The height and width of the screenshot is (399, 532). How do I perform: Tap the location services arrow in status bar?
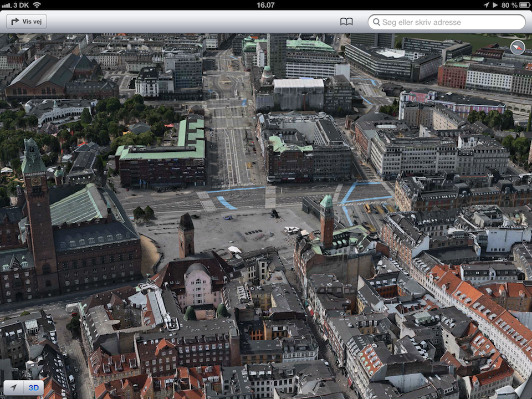click(486, 5)
